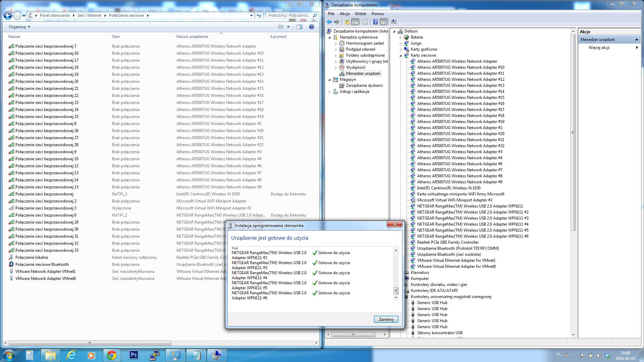Screen dimensions: 644x362
Task: Click the Więcej akcji link
Action: point(599,48)
